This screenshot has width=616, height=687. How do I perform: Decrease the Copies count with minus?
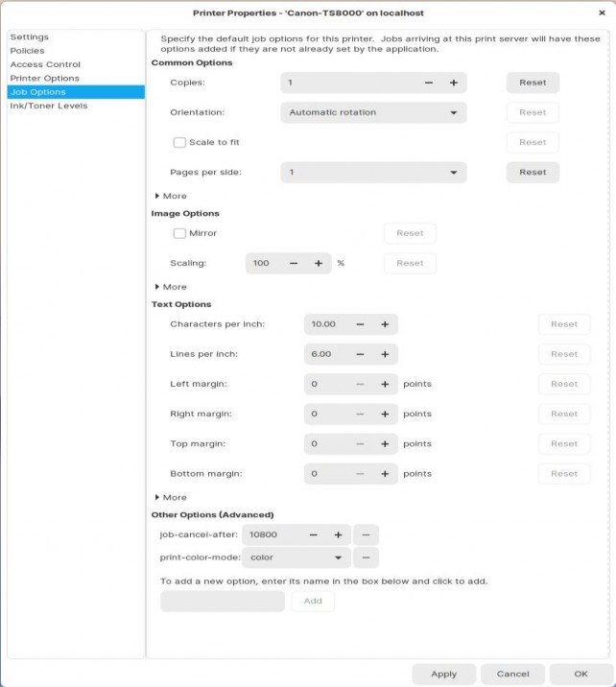coord(429,83)
